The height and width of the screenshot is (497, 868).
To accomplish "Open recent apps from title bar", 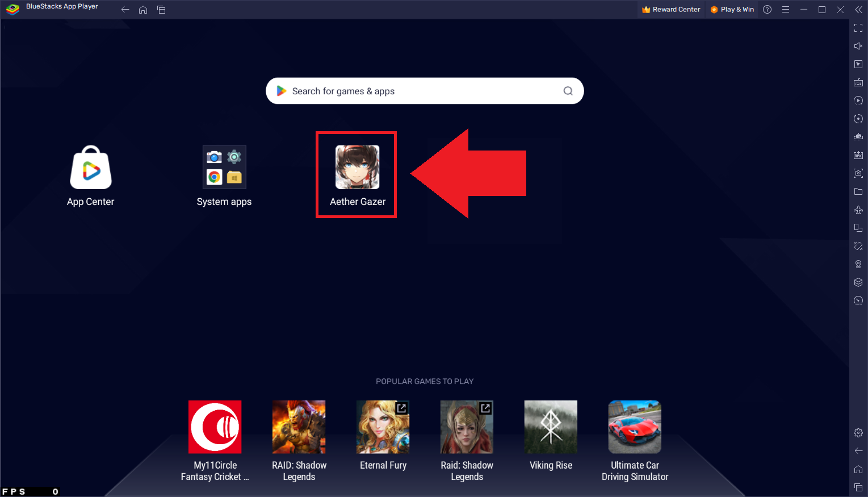I will pos(161,10).
